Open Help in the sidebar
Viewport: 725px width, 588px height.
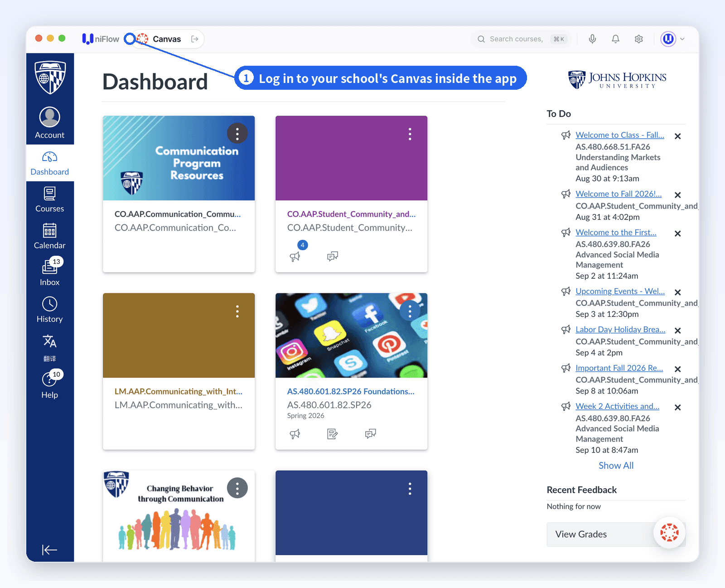(50, 385)
